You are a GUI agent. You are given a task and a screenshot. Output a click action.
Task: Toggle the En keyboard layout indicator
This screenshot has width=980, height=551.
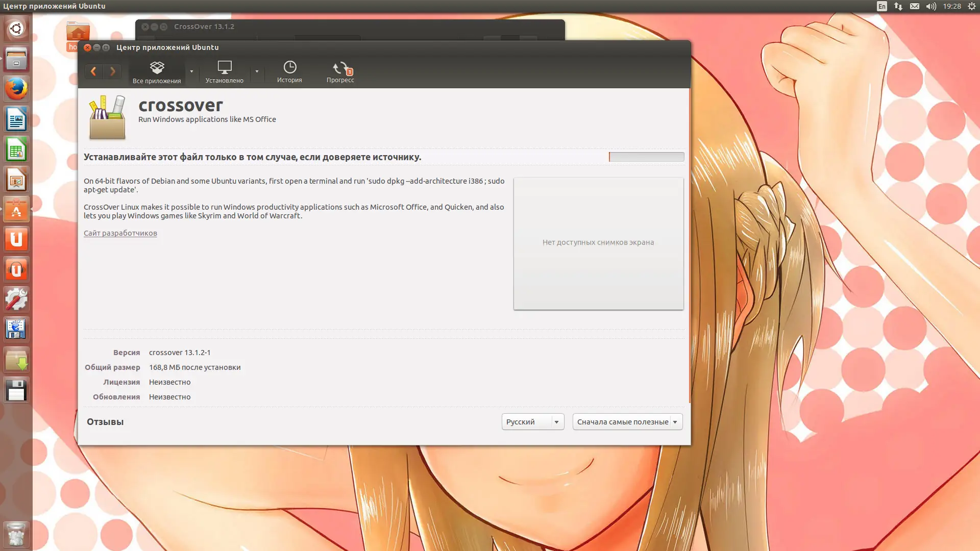(881, 6)
